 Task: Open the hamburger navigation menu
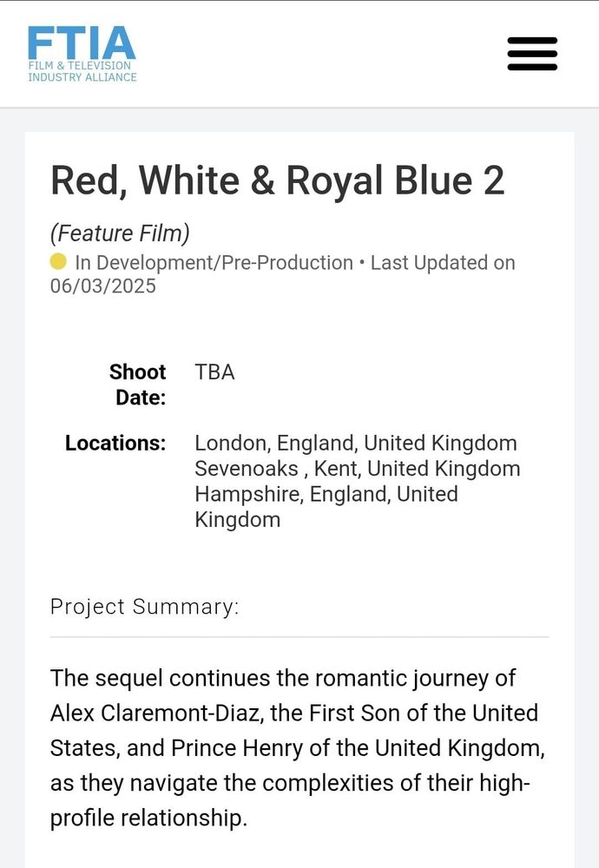point(532,54)
